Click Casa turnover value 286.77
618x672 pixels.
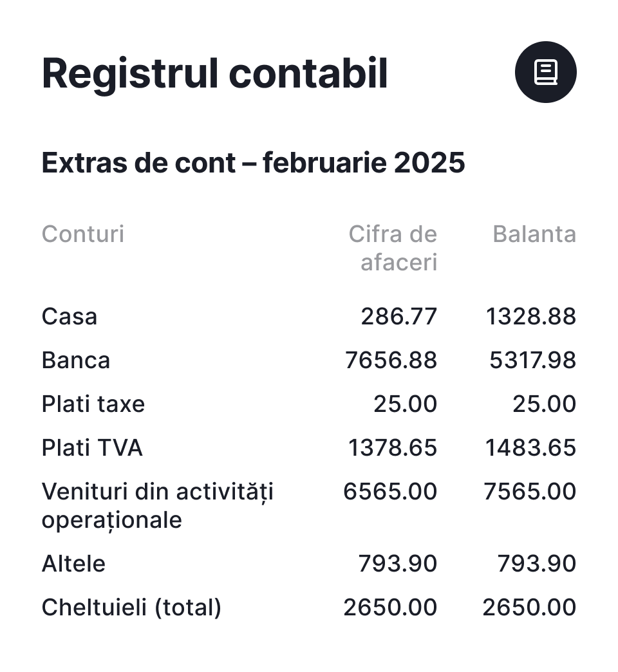point(398,317)
